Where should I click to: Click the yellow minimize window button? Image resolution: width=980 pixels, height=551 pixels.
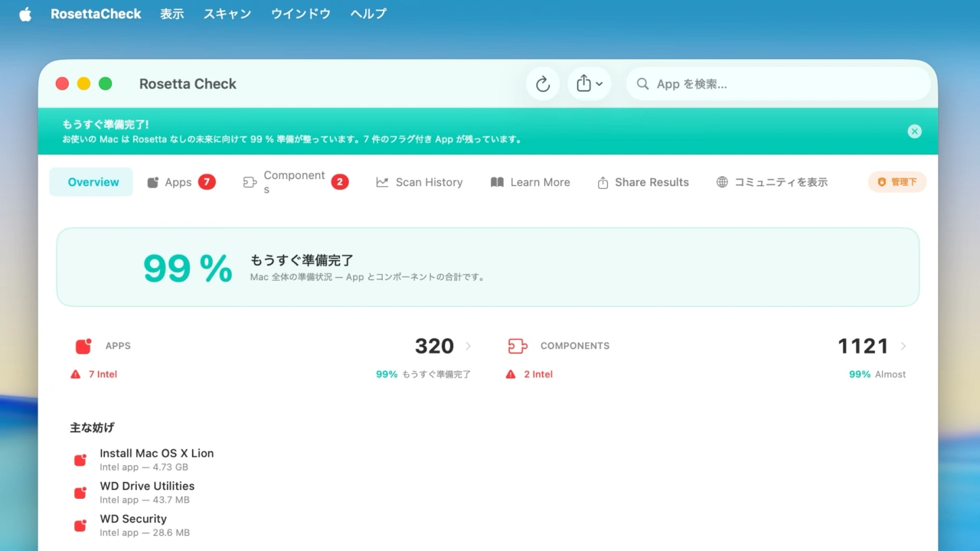pyautogui.click(x=83, y=83)
